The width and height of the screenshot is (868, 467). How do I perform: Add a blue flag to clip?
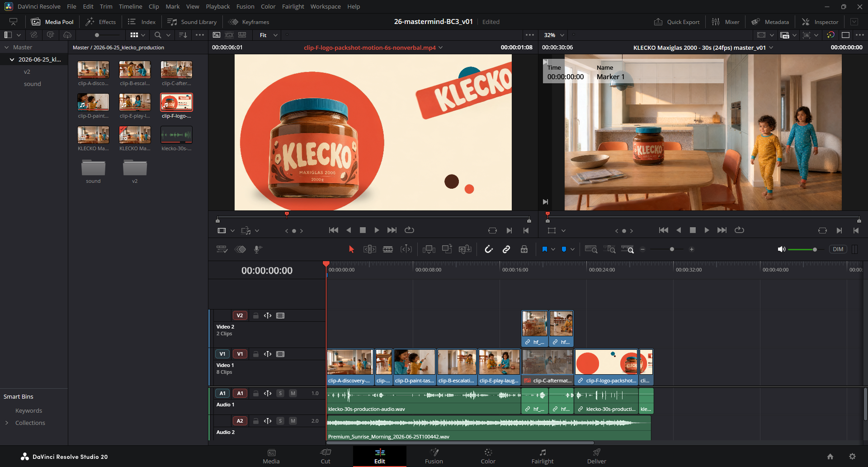click(x=544, y=249)
